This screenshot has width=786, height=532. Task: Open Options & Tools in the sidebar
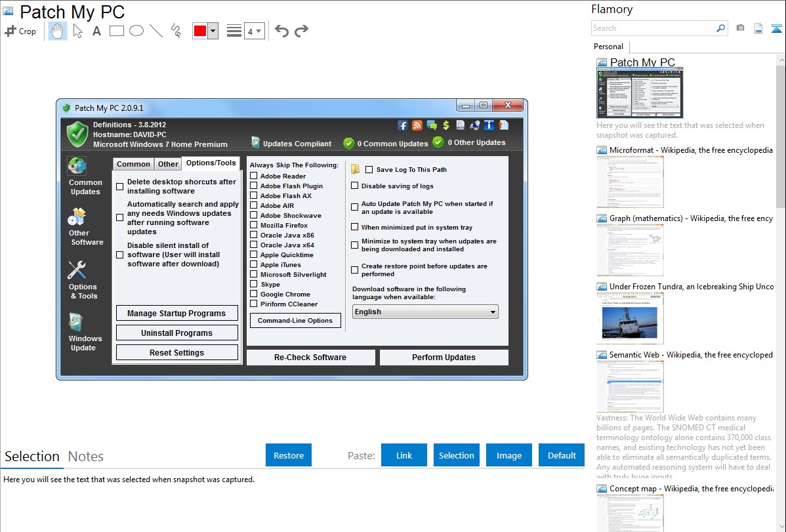tap(83, 280)
